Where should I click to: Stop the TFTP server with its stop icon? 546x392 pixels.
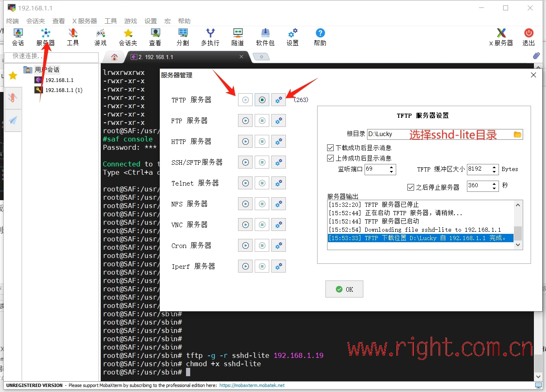point(262,100)
